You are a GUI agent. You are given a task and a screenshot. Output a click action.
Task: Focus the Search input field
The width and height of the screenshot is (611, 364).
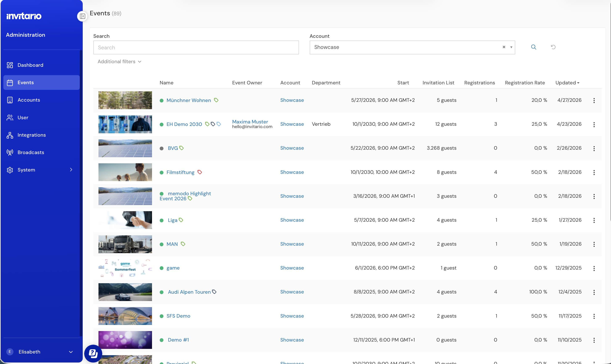[x=196, y=47]
